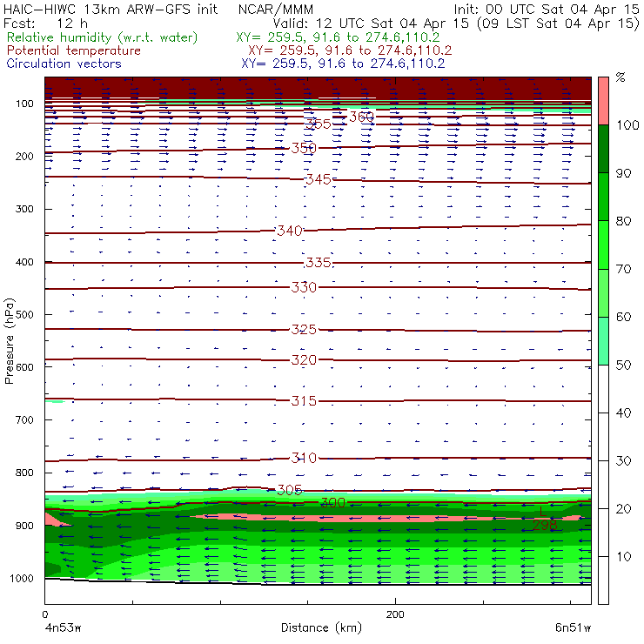
Task: Click the 500 hPa pressure axis label
Action: pyautogui.click(x=24, y=315)
